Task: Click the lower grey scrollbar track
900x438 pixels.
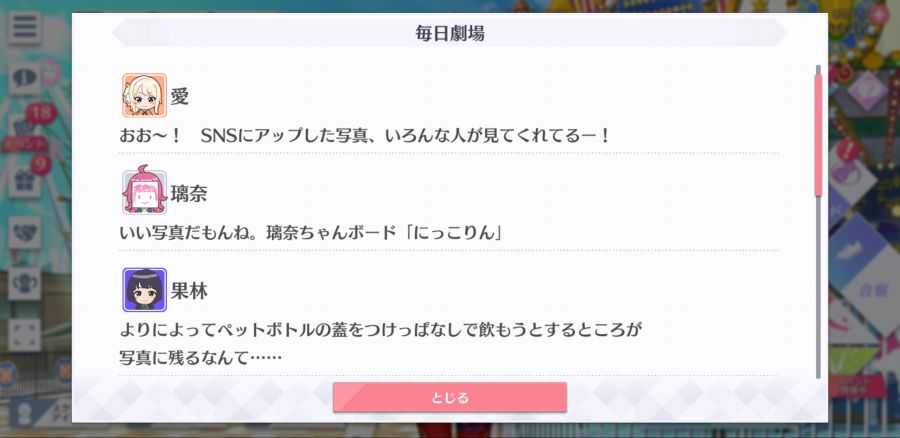Action: (x=818, y=287)
